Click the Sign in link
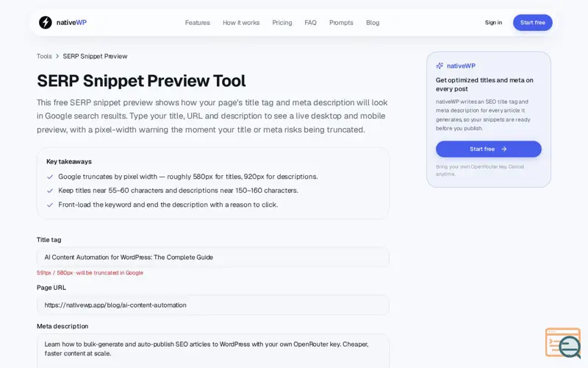Screen dimensions: 588x368 [x=493, y=23]
